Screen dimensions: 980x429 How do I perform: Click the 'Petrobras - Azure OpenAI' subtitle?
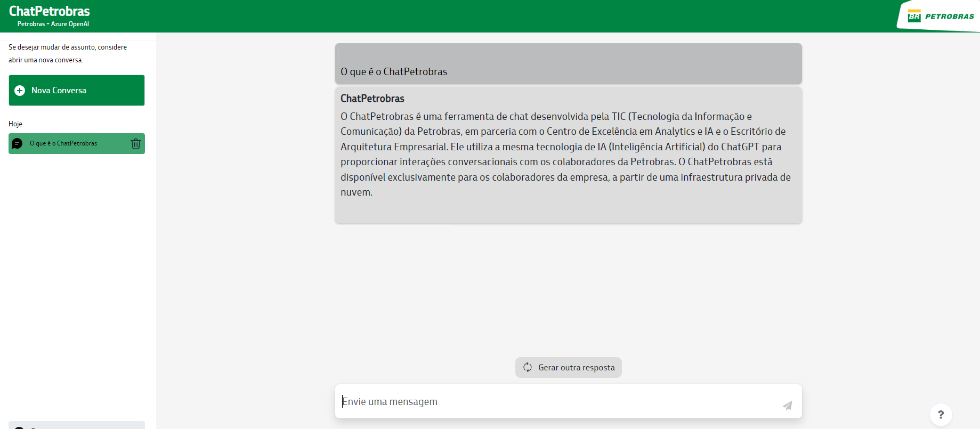tap(53, 24)
